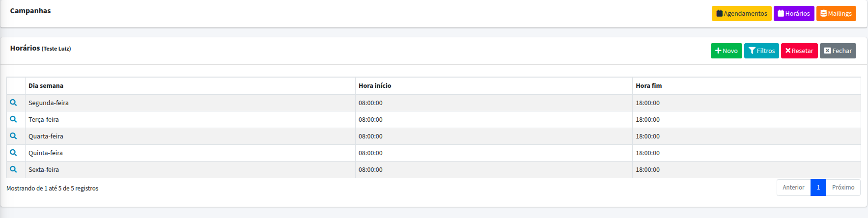
Task: Click the Sexta-feira row magnifier icon
Action: [x=13, y=169]
